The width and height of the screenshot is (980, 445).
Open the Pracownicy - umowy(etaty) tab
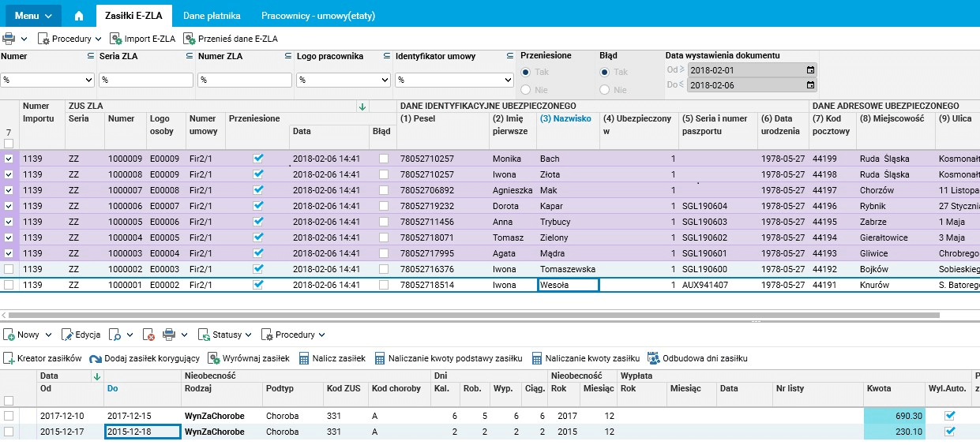[x=318, y=16]
